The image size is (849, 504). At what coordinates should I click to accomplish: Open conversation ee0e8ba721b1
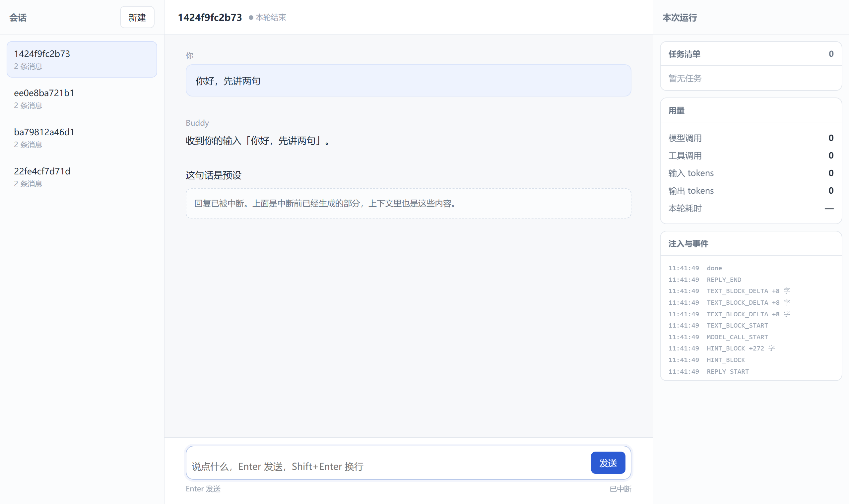coord(82,98)
